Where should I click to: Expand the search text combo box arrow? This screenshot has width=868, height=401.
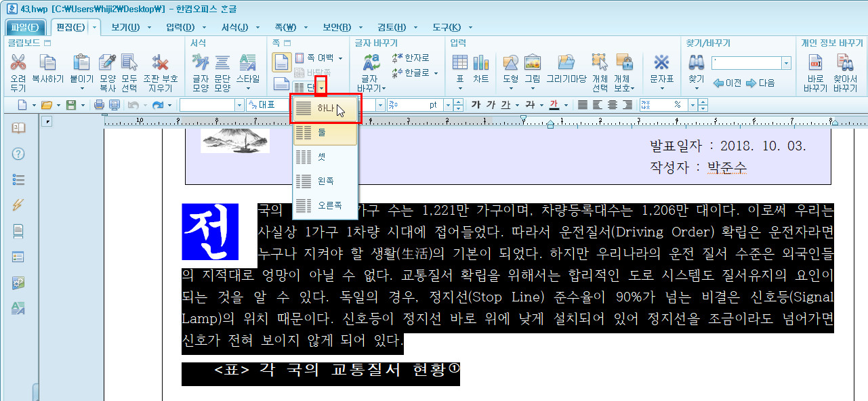click(x=786, y=63)
